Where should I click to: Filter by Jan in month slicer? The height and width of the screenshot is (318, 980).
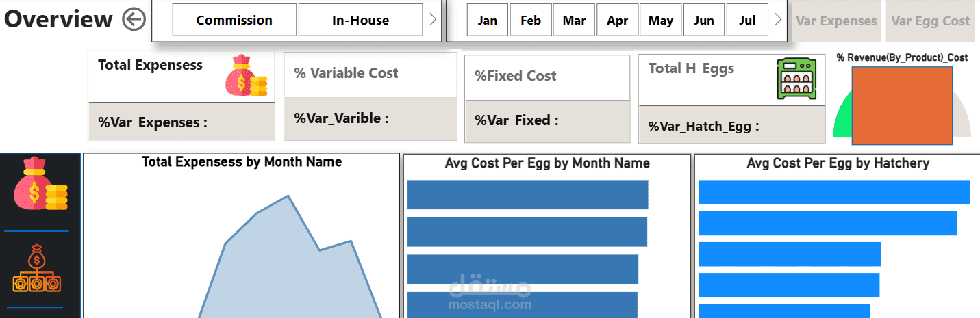click(x=488, y=21)
